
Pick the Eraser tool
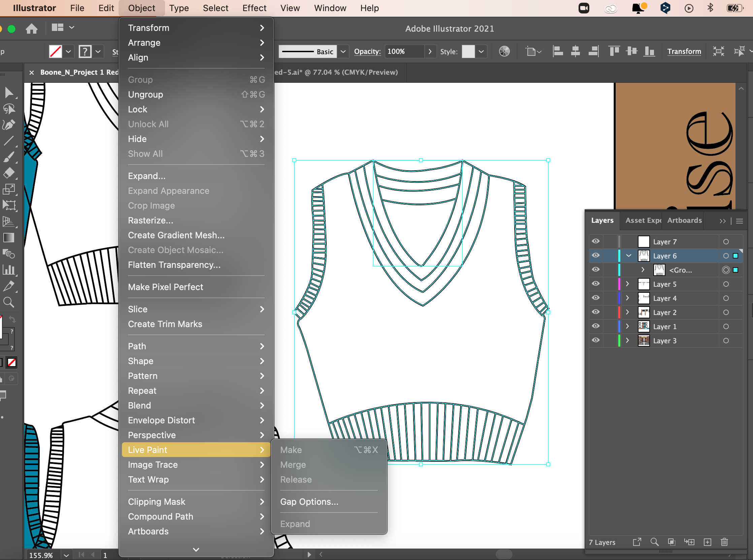(9, 172)
